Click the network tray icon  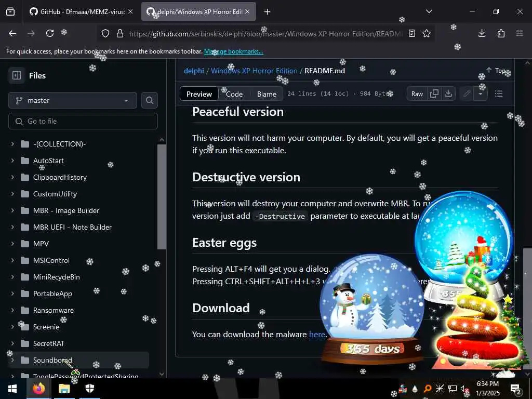(453, 389)
